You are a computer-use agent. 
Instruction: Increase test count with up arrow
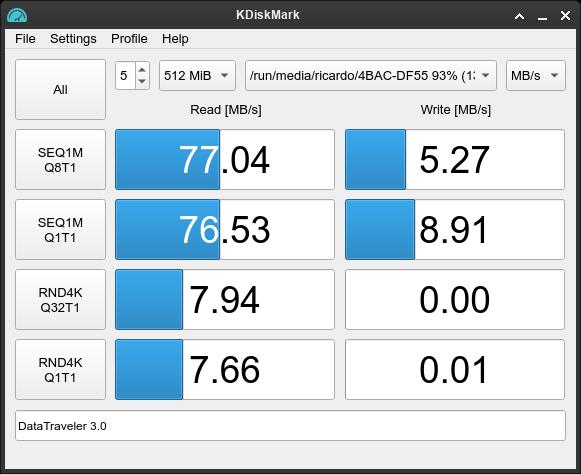coord(142,69)
